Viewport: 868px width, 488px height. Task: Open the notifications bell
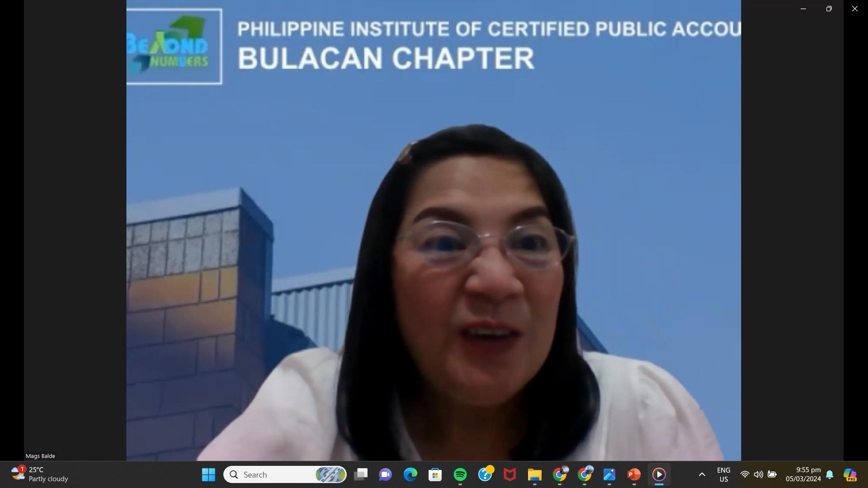tap(830, 474)
